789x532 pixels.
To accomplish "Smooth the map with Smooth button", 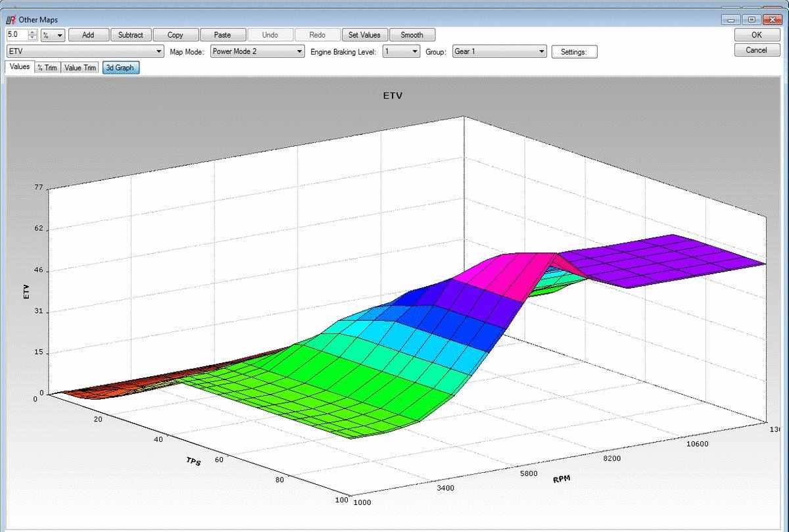I will (x=412, y=35).
